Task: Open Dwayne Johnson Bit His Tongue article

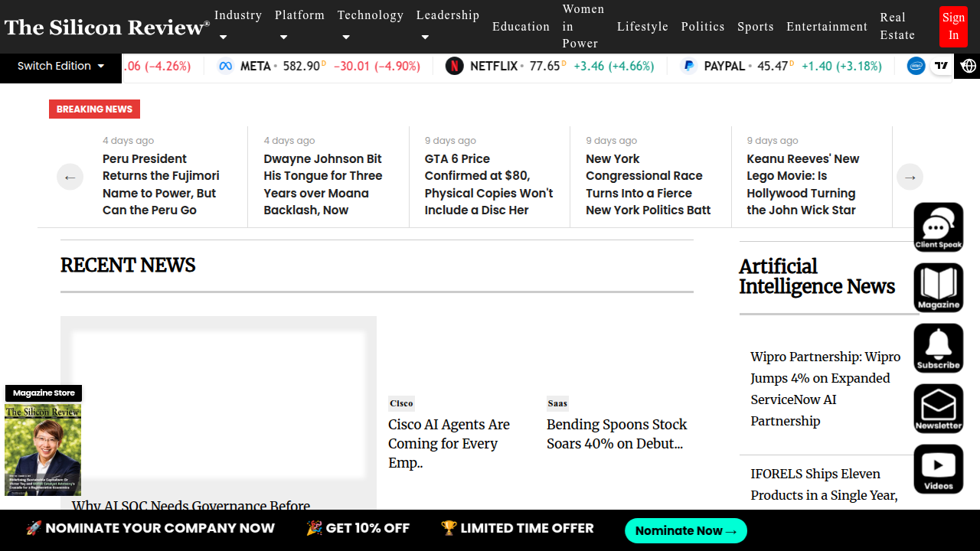Action: tap(323, 184)
